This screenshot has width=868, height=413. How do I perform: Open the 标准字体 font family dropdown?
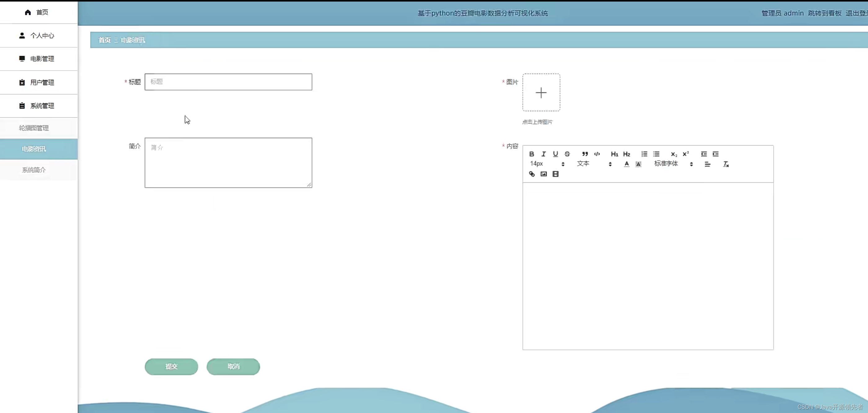(673, 164)
